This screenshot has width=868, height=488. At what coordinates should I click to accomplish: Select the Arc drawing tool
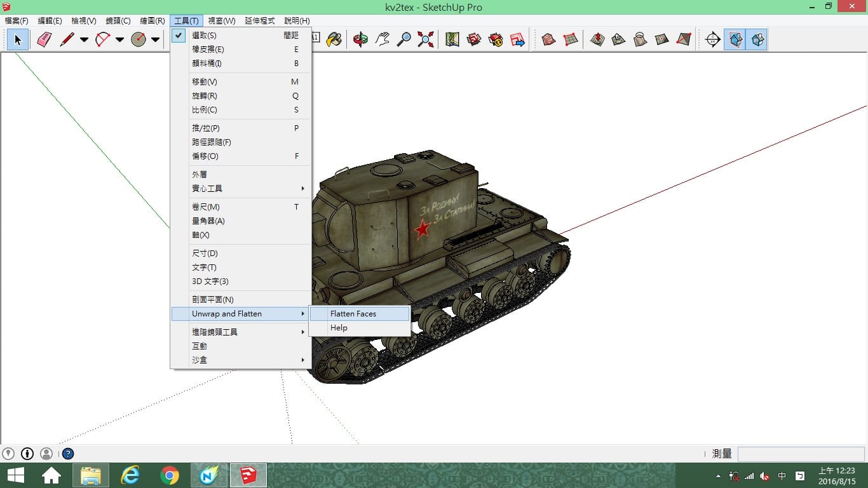click(102, 39)
